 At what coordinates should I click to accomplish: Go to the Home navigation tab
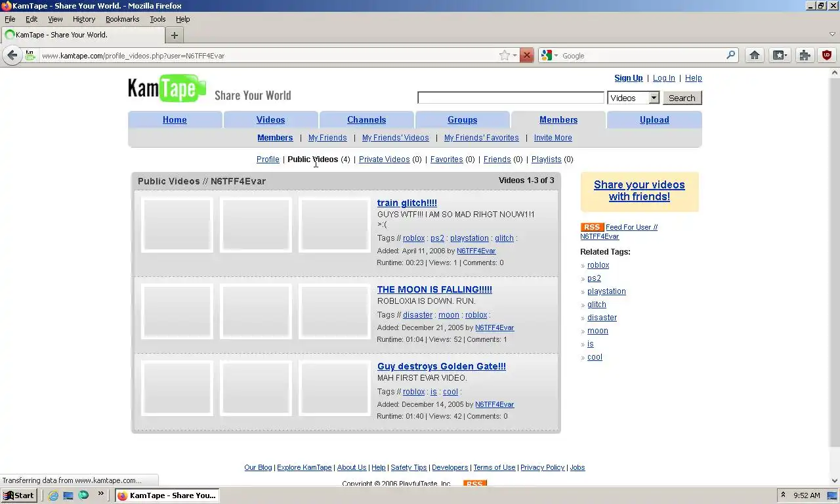coord(175,119)
